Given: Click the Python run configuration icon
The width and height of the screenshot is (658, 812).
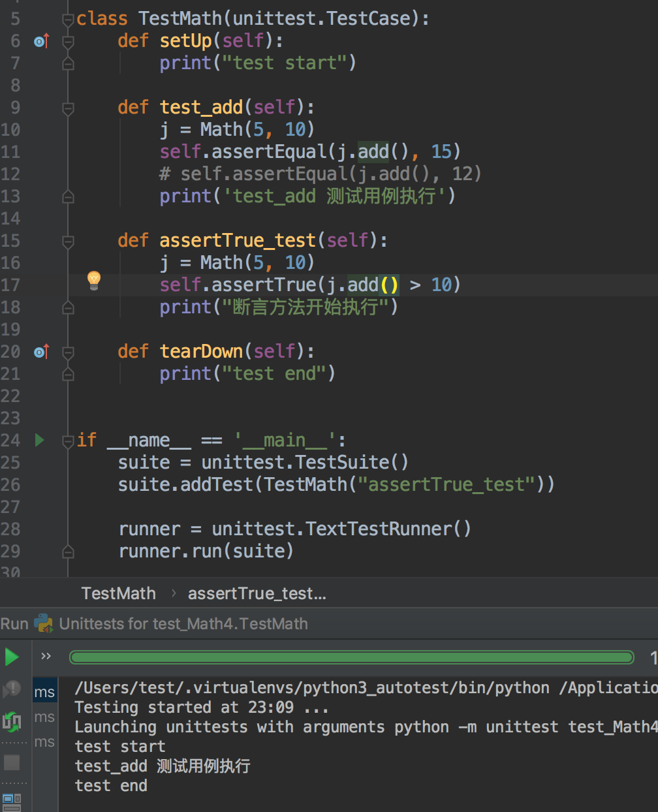Looking at the screenshot, I should (x=44, y=623).
